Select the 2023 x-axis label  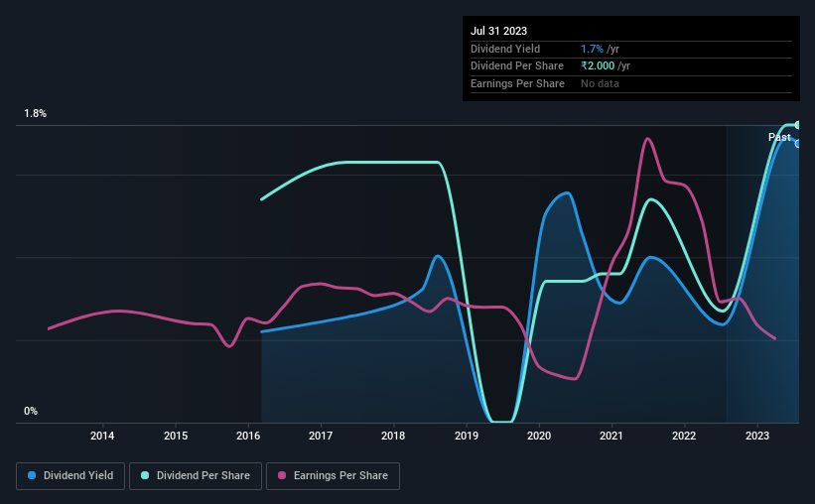pyautogui.click(x=756, y=436)
